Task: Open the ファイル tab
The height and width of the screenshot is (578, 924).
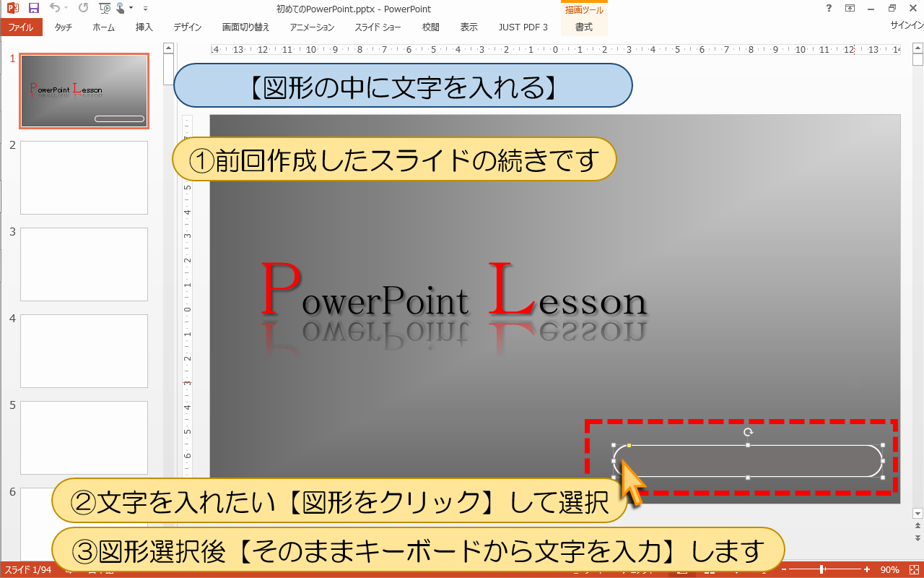Action: [x=21, y=27]
